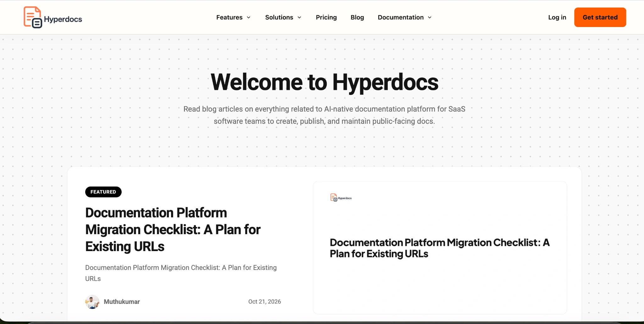Click small Hyperdocs logo in cover image
The width and height of the screenshot is (644, 324).
point(341,197)
